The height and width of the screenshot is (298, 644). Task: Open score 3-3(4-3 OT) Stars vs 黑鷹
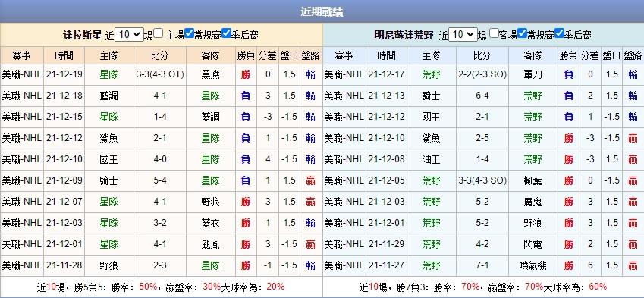click(x=160, y=74)
